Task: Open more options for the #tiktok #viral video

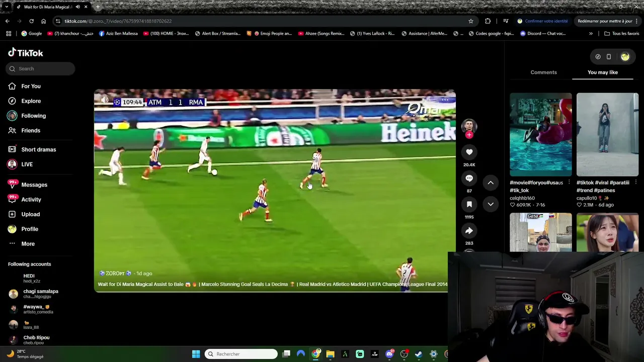Action: (636, 183)
